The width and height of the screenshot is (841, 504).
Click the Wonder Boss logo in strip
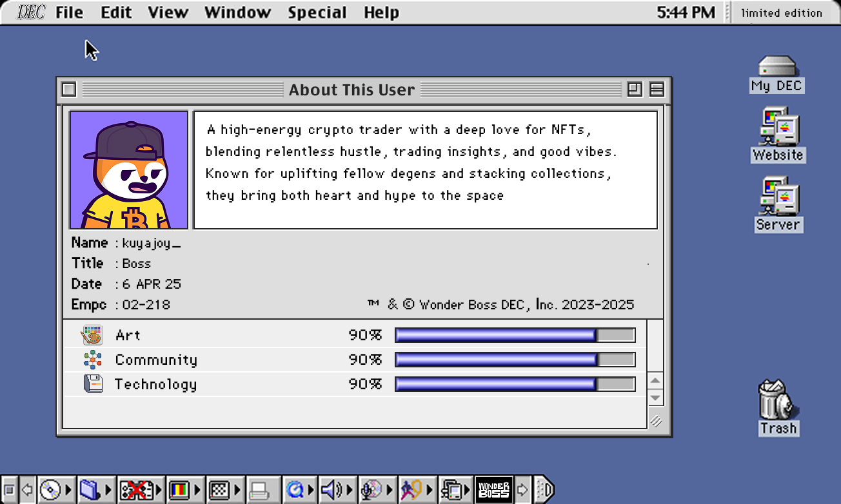493,490
